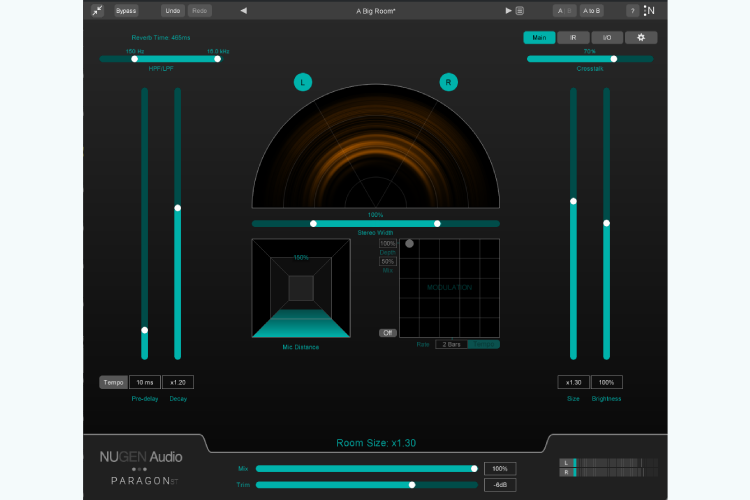The width and height of the screenshot is (750, 500).
Task: Click the Mix 100% value field
Action: (500, 469)
